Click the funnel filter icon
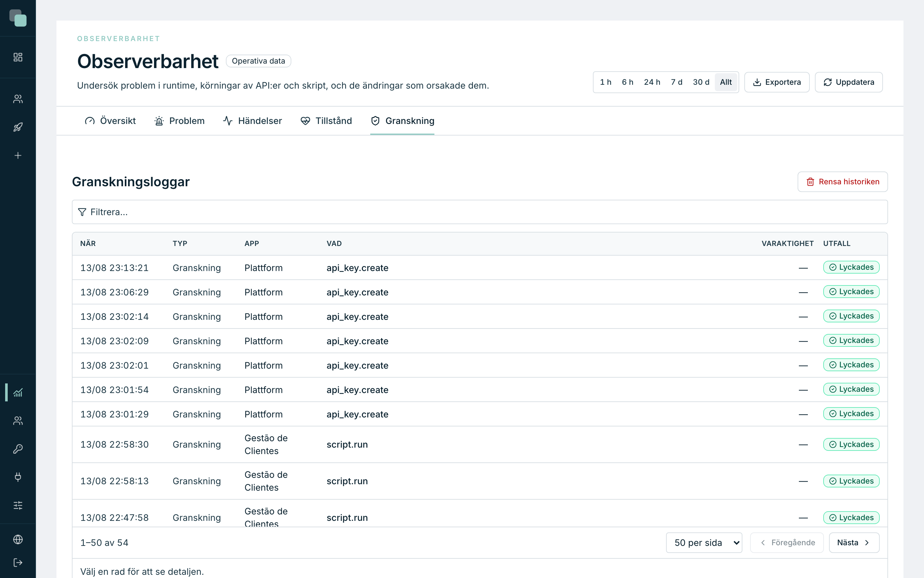Image resolution: width=924 pixels, height=578 pixels. [x=82, y=212]
